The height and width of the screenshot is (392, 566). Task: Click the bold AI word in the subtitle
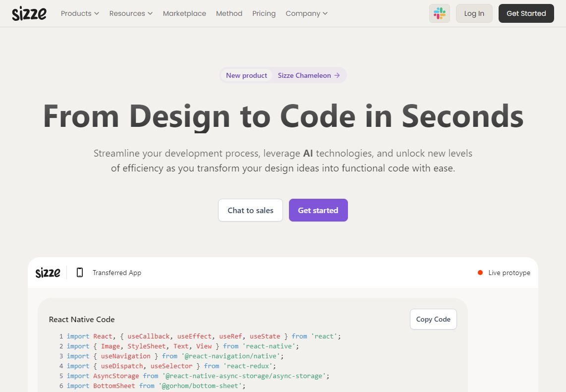pos(308,154)
